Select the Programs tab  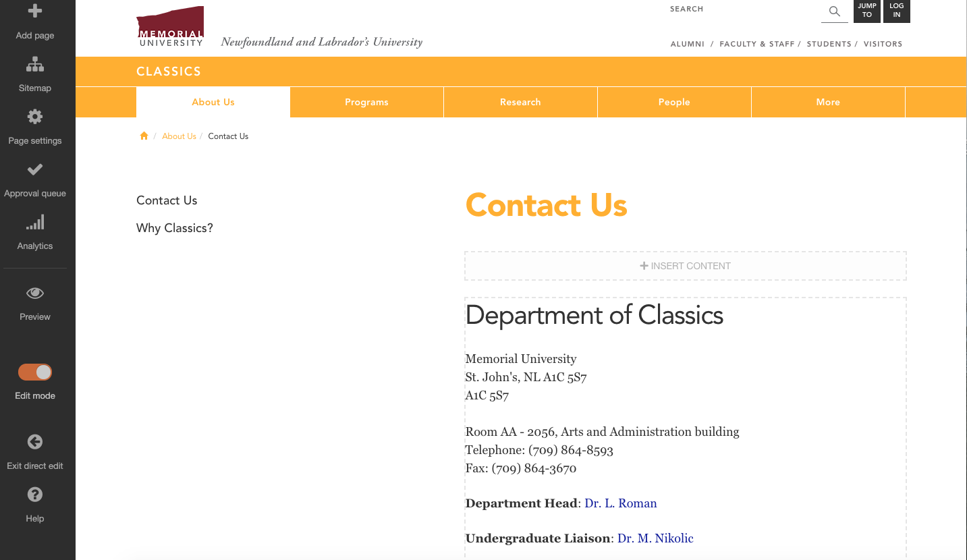366,102
